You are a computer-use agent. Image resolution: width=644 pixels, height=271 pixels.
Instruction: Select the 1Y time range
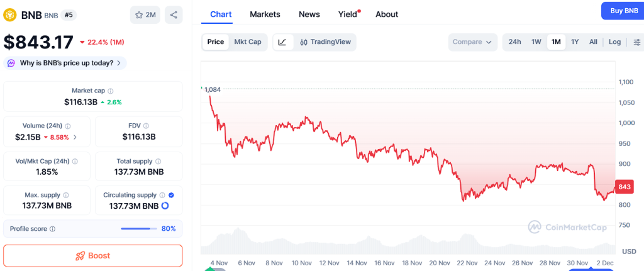point(575,42)
